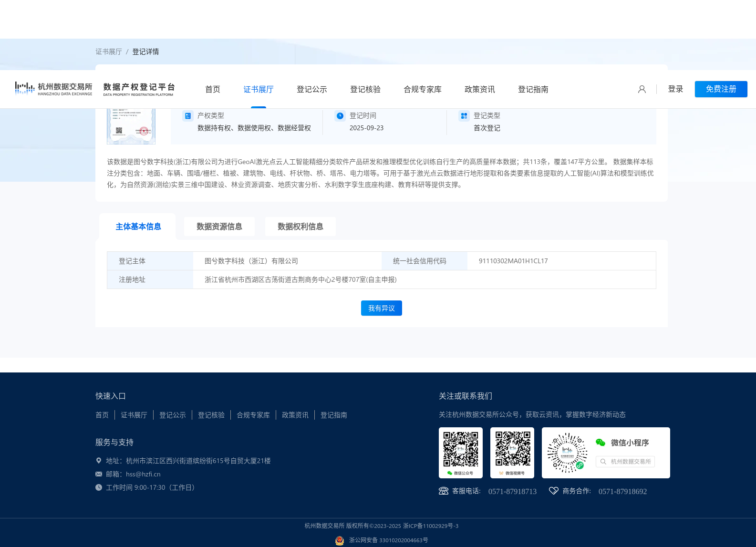Open 首页 in the top navigation
The height and width of the screenshot is (547, 756).
tap(213, 89)
